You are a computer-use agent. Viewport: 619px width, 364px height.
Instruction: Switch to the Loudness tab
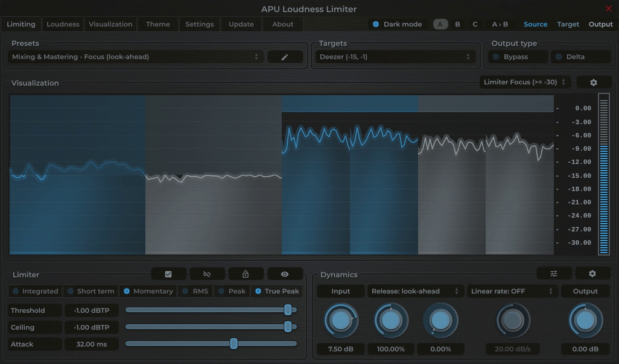tap(62, 24)
